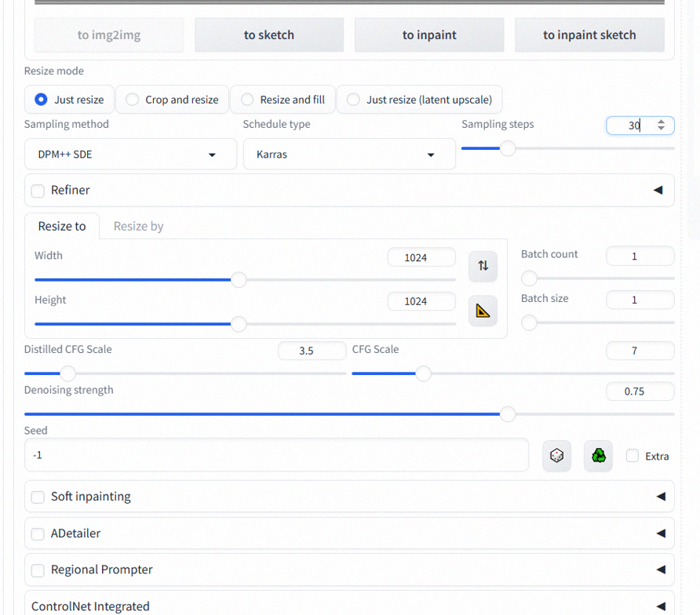Click the "Resize mode" label text
Screen dimensions: 700x615
54,71
